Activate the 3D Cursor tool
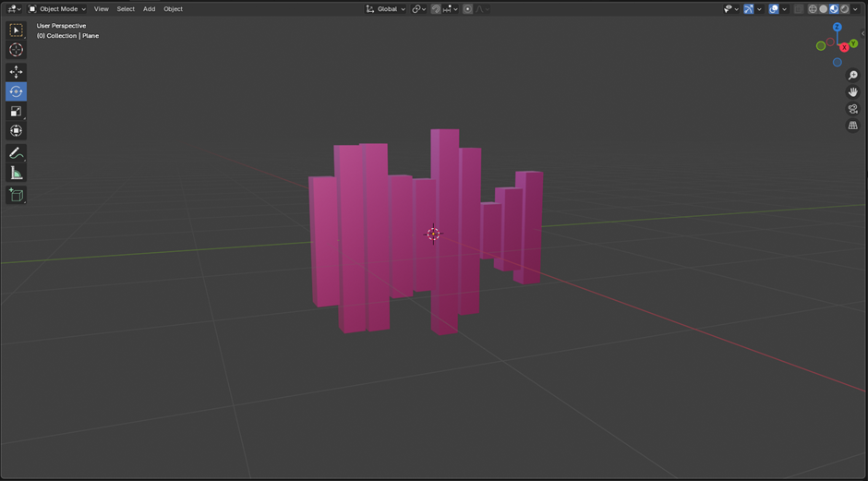 tap(16, 50)
